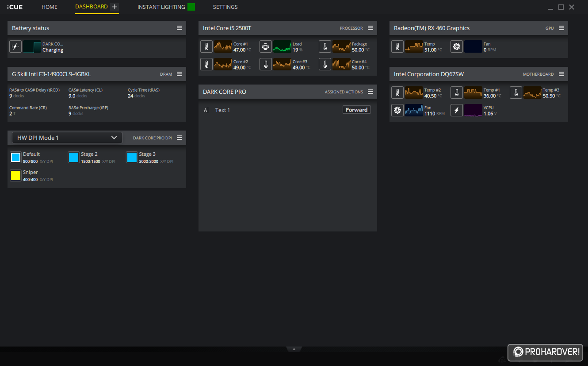Click the Package temperature thermometer icon
Image resolution: width=588 pixels, height=366 pixels.
[325, 46]
